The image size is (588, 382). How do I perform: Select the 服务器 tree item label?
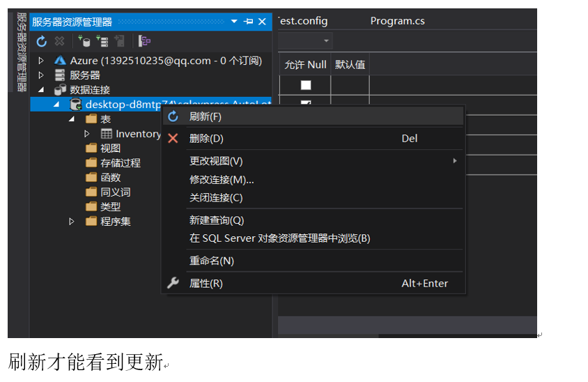tap(85, 75)
